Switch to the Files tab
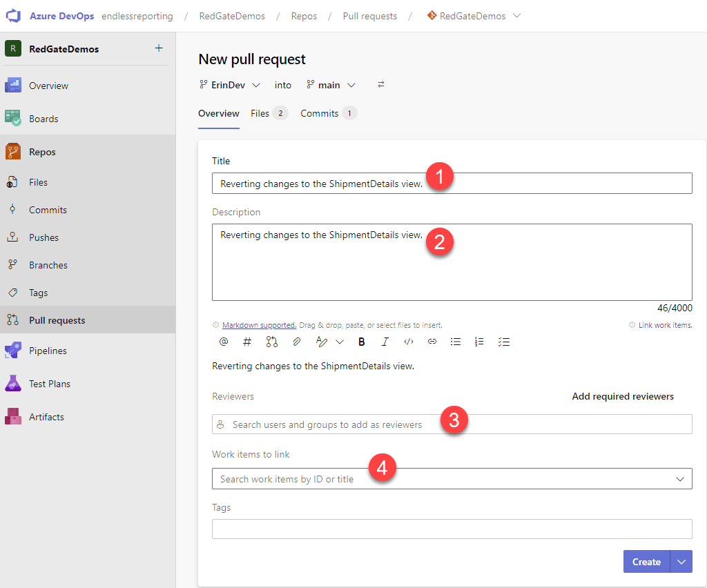 coord(269,113)
